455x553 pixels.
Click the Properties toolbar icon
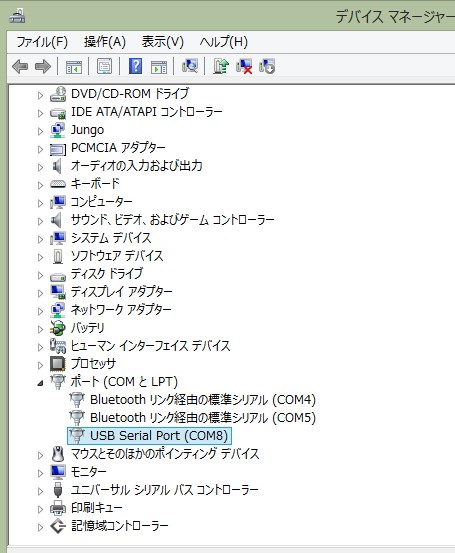click(x=104, y=66)
